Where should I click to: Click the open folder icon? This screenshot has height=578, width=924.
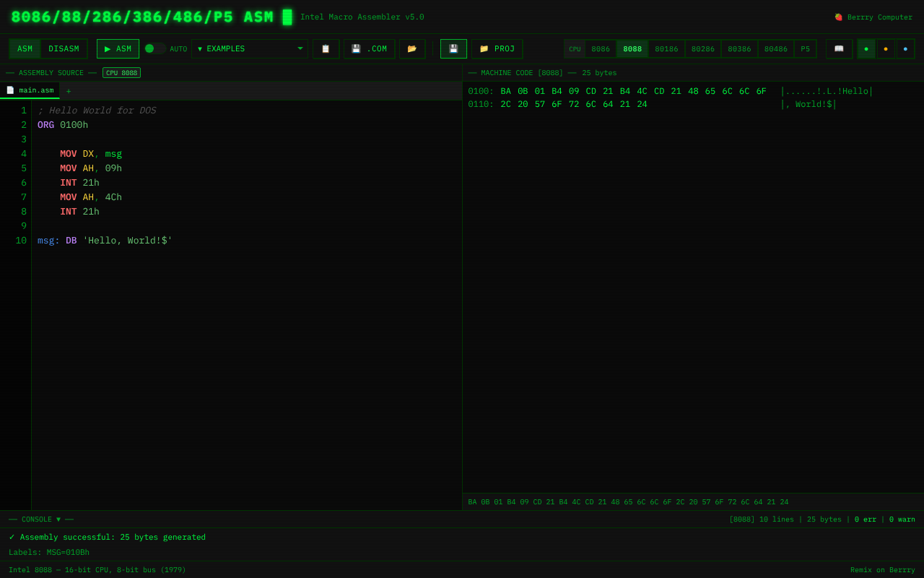(412, 49)
